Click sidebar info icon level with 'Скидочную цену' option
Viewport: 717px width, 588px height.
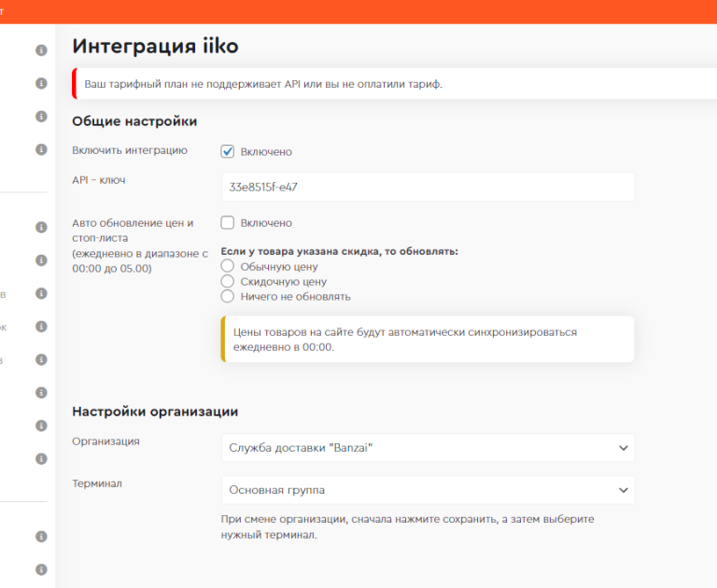pyautogui.click(x=41, y=260)
